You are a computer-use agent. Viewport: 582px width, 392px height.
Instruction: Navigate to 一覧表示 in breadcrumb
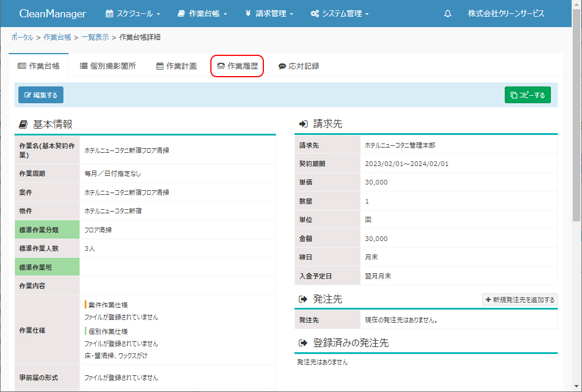95,37
